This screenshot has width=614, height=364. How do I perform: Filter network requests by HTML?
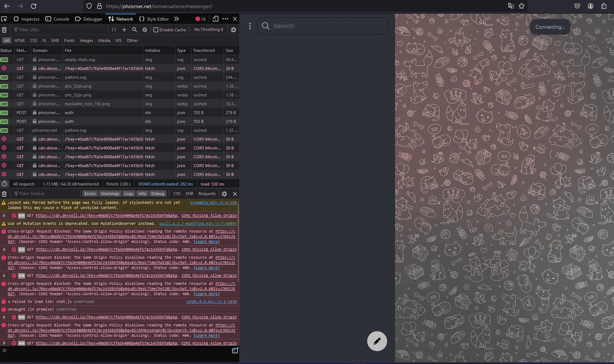[20, 40]
